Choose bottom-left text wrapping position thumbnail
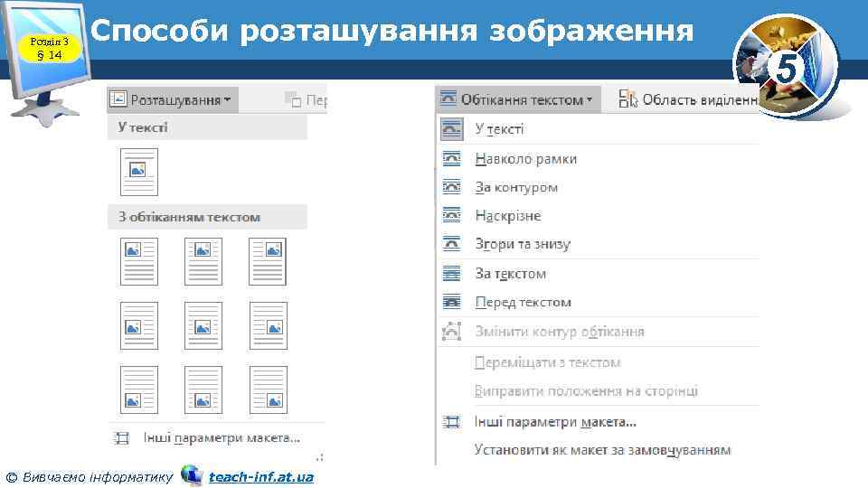 [x=139, y=390]
